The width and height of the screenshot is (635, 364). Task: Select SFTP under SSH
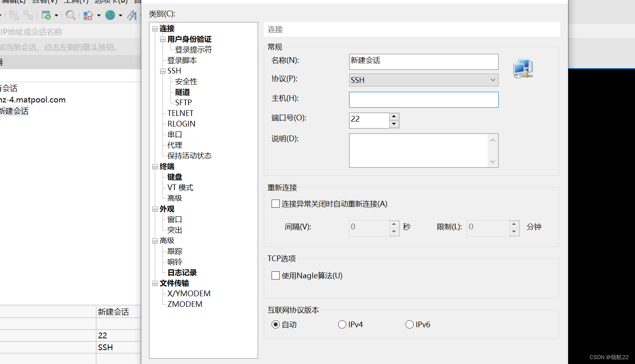point(183,103)
